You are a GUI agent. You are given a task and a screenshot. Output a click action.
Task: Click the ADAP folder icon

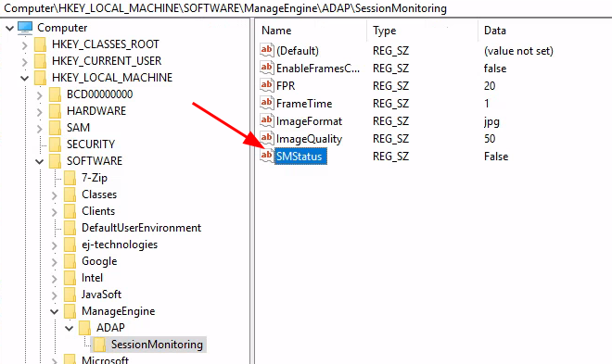click(84, 328)
